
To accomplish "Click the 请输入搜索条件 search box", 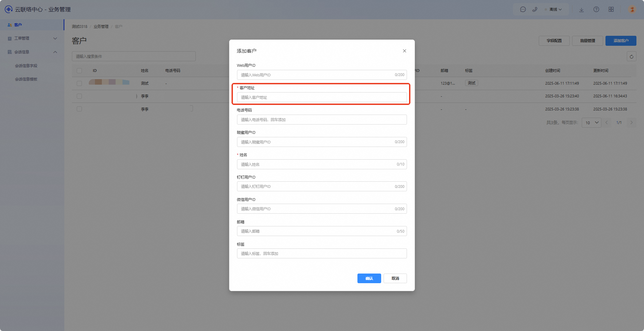I will point(134,56).
